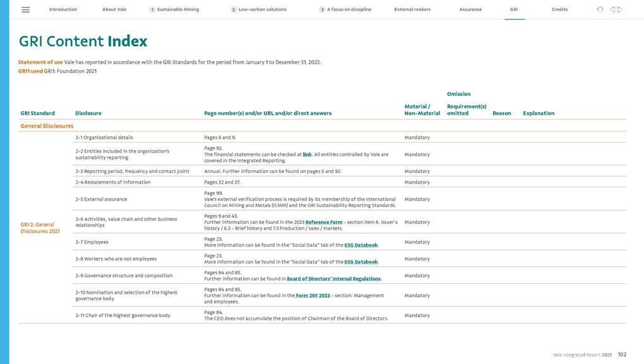
Task: Open the External readers section
Action: pos(412,9)
